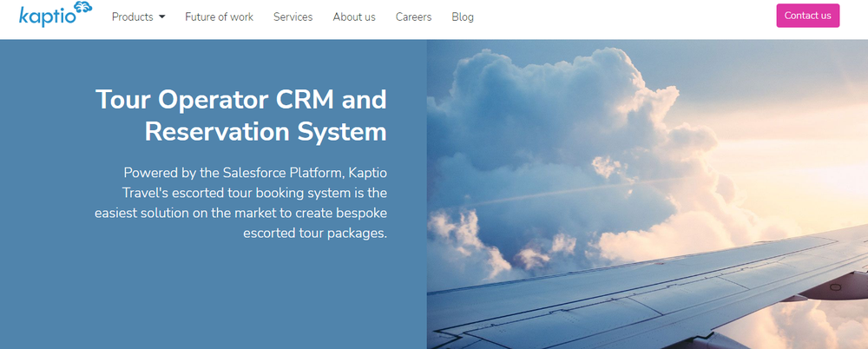This screenshot has height=349, width=868.
Task: Click the paragraph starting "Powered by the Salesforce Platform"
Action: click(x=240, y=203)
